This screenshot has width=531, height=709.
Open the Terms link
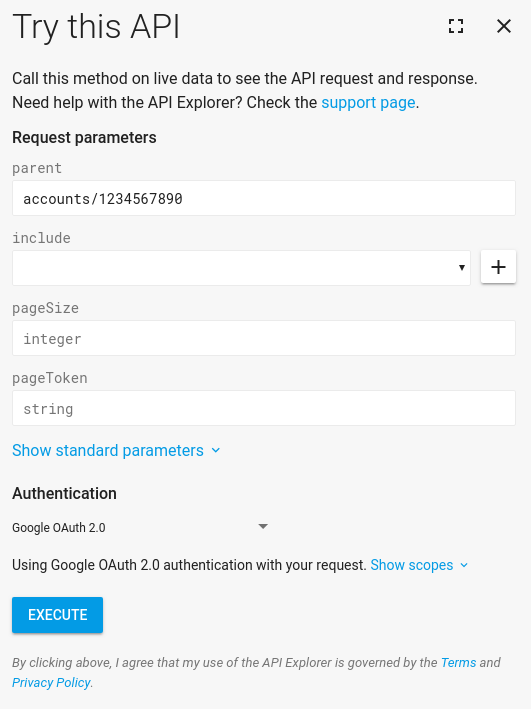click(x=458, y=662)
